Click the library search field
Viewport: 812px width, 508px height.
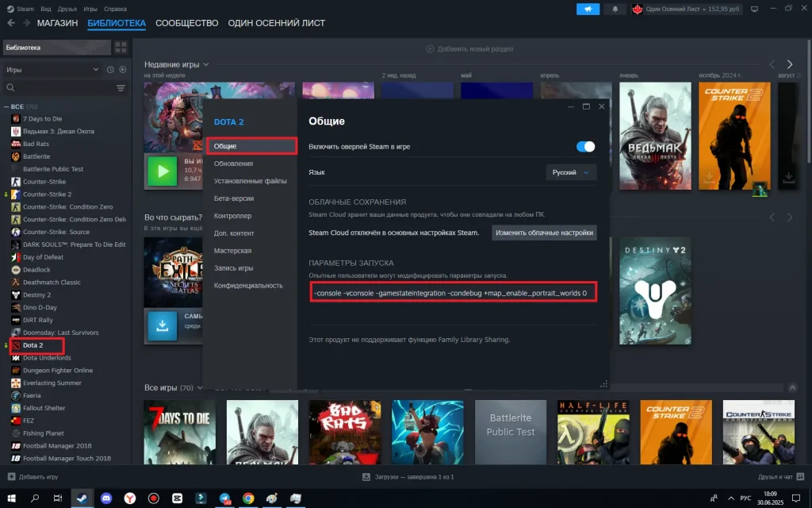click(x=63, y=87)
